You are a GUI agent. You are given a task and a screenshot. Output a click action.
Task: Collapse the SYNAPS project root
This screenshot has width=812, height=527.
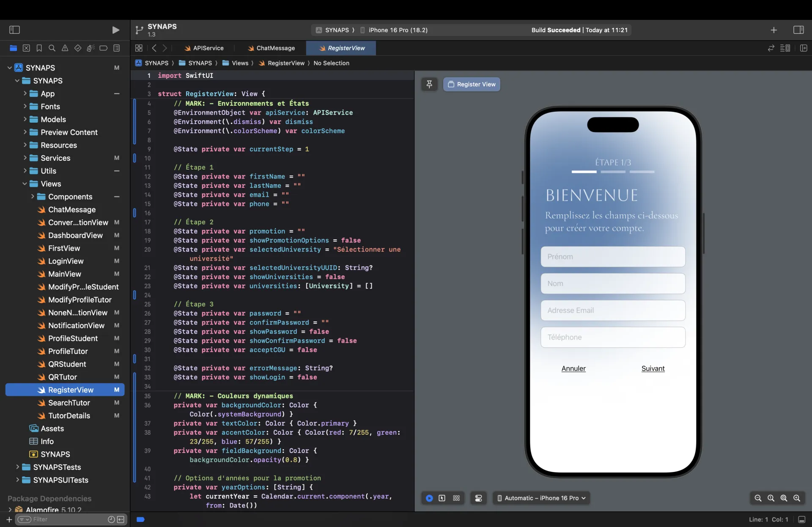tap(10, 68)
